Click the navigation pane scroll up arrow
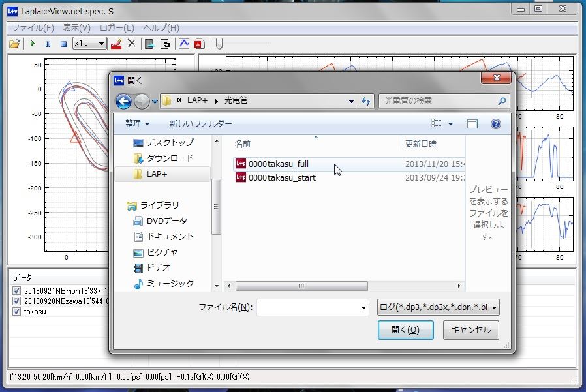Image resolution: width=586 pixels, height=392 pixels. (x=217, y=142)
